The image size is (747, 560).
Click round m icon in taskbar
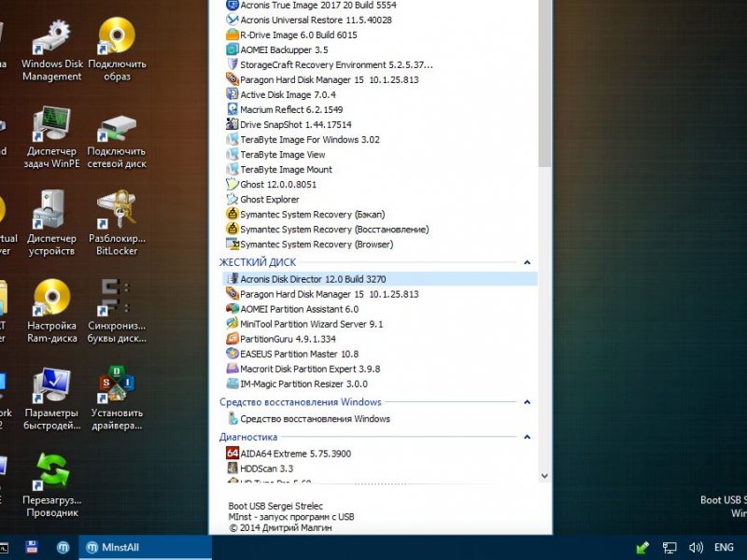pos(63,548)
